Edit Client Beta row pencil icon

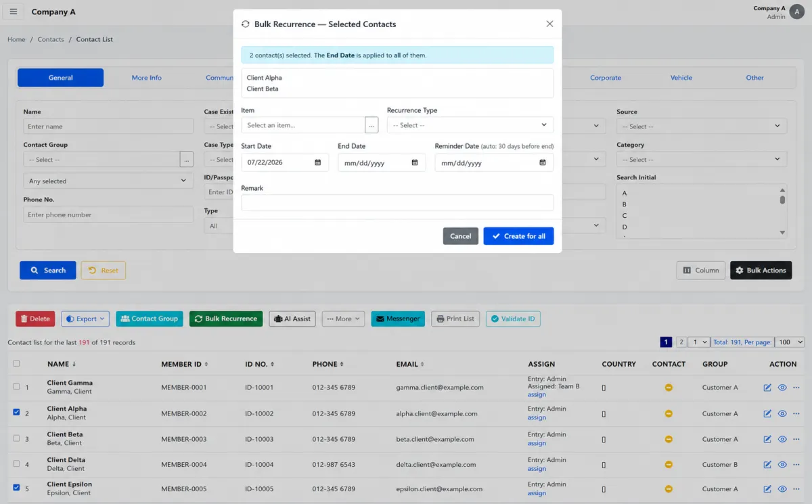click(x=767, y=439)
